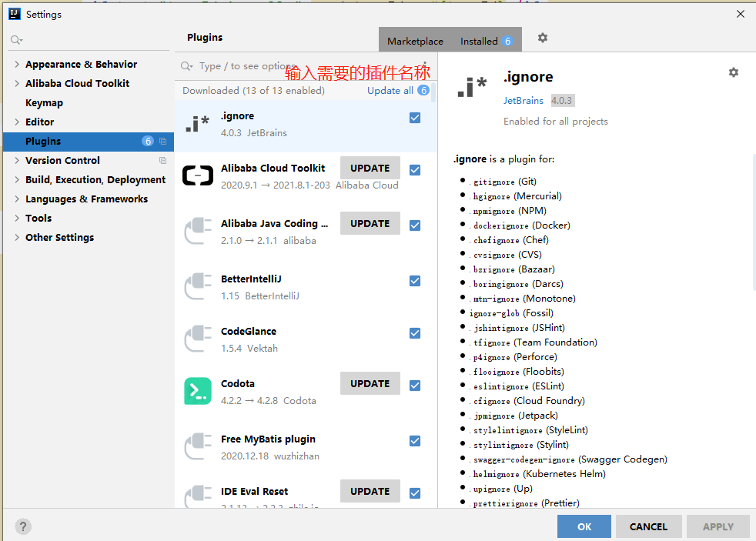Uncheck the Alibaba Cloud Toolkit plugin

coord(415,169)
